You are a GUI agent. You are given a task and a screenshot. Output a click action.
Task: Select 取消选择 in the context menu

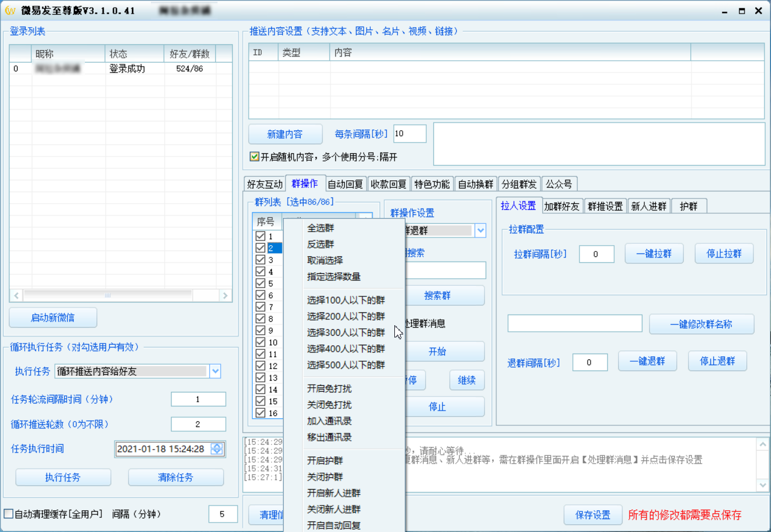(x=325, y=260)
